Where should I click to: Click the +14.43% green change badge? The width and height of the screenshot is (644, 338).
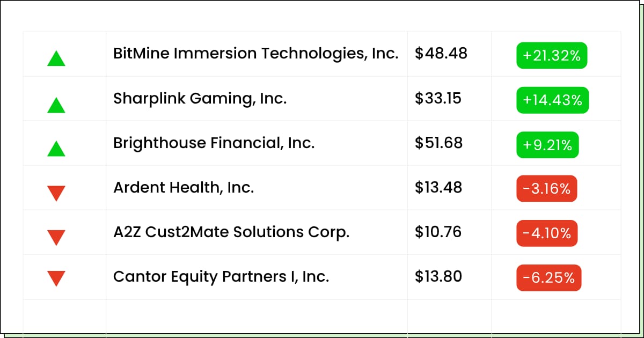click(x=553, y=100)
